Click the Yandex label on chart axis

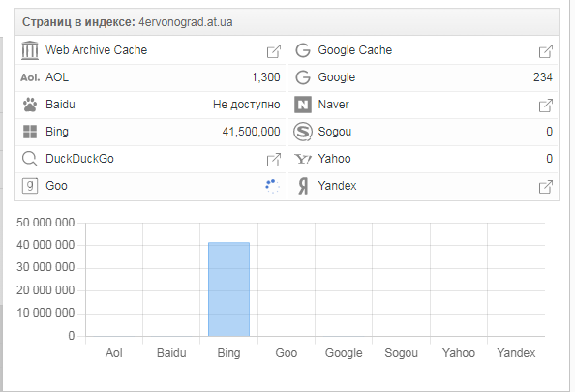click(x=516, y=353)
